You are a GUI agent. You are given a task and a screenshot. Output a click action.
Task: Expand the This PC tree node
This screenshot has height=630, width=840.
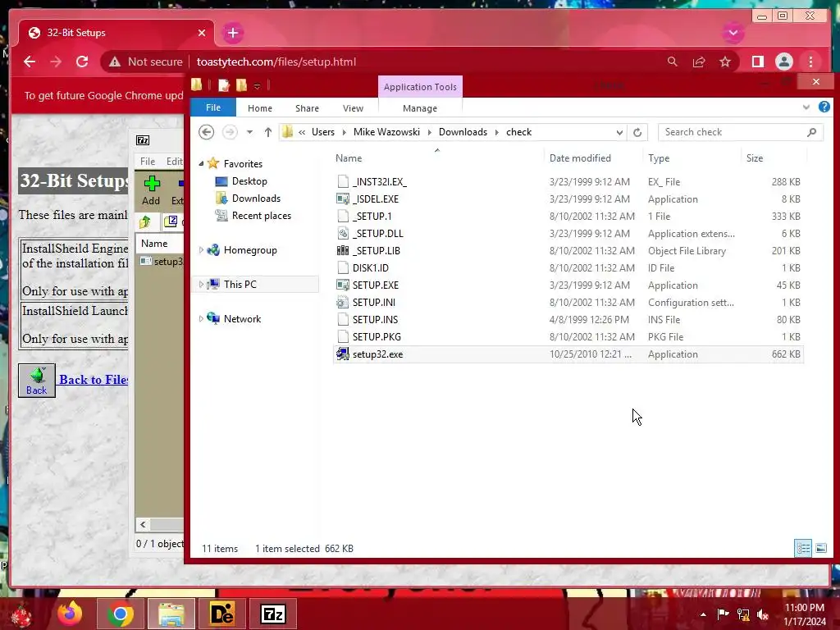[x=202, y=284]
